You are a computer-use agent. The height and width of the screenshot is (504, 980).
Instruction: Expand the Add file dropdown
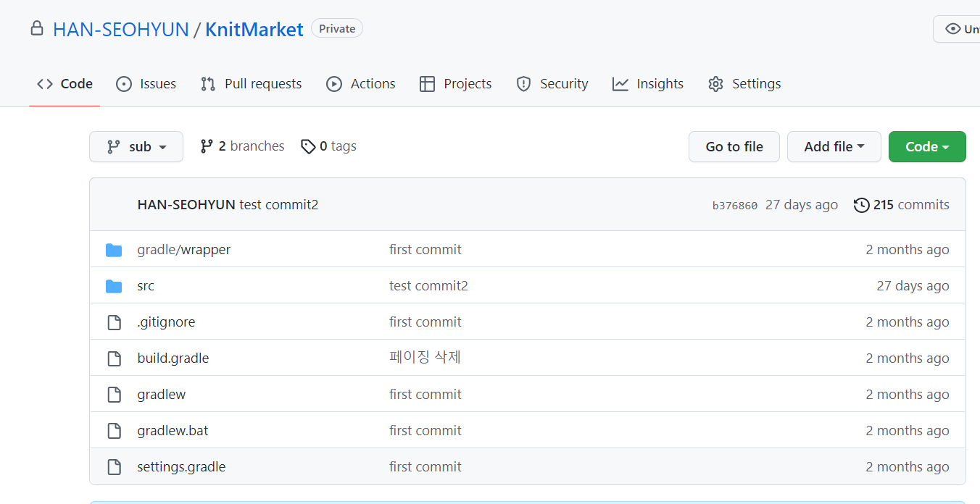coord(834,147)
